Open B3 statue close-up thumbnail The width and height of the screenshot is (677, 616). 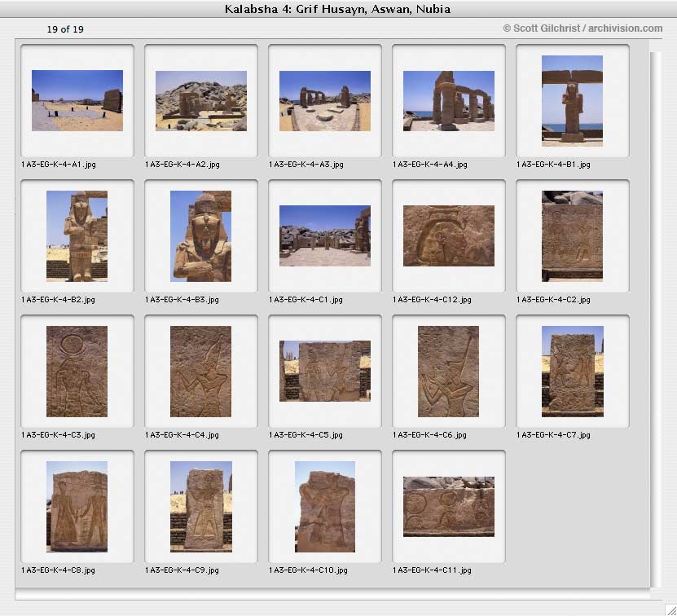point(200,235)
